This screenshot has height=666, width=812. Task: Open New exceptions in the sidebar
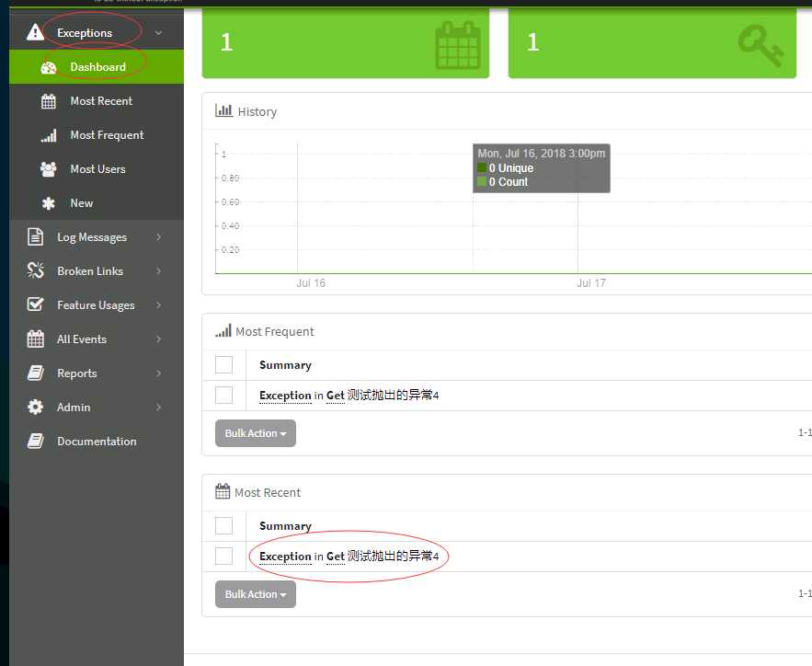click(97, 203)
